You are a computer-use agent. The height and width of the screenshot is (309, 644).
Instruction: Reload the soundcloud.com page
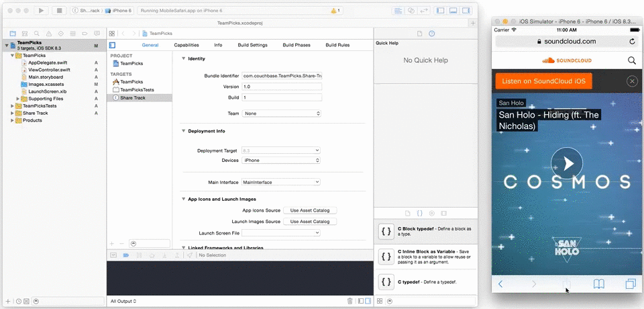(632, 41)
